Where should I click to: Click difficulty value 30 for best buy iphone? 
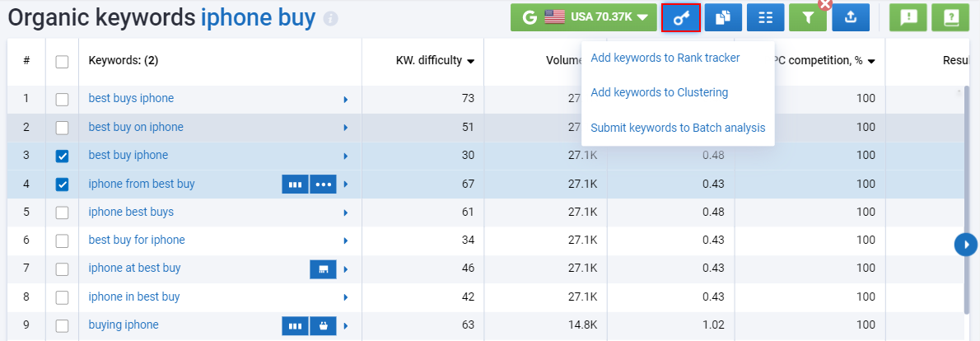468,156
